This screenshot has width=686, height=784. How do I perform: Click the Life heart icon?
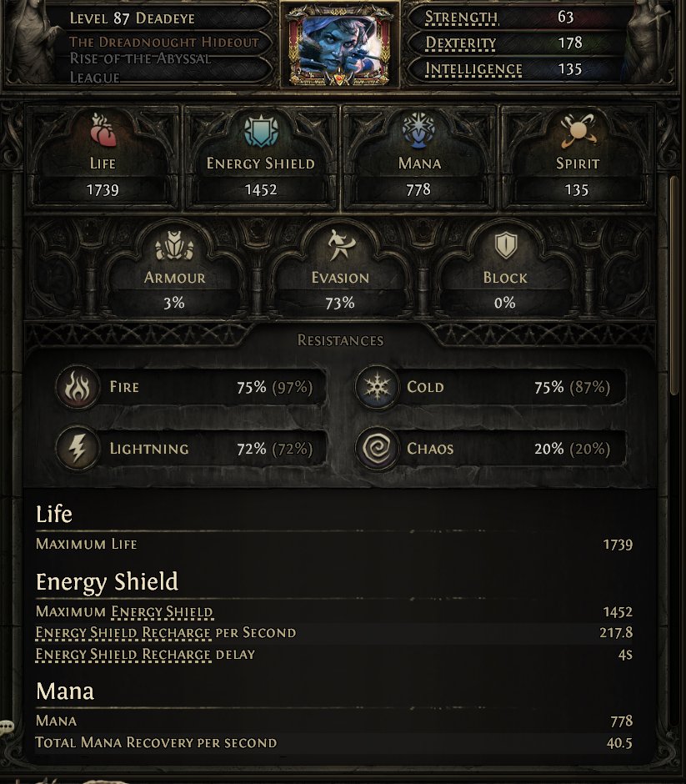coord(103,132)
